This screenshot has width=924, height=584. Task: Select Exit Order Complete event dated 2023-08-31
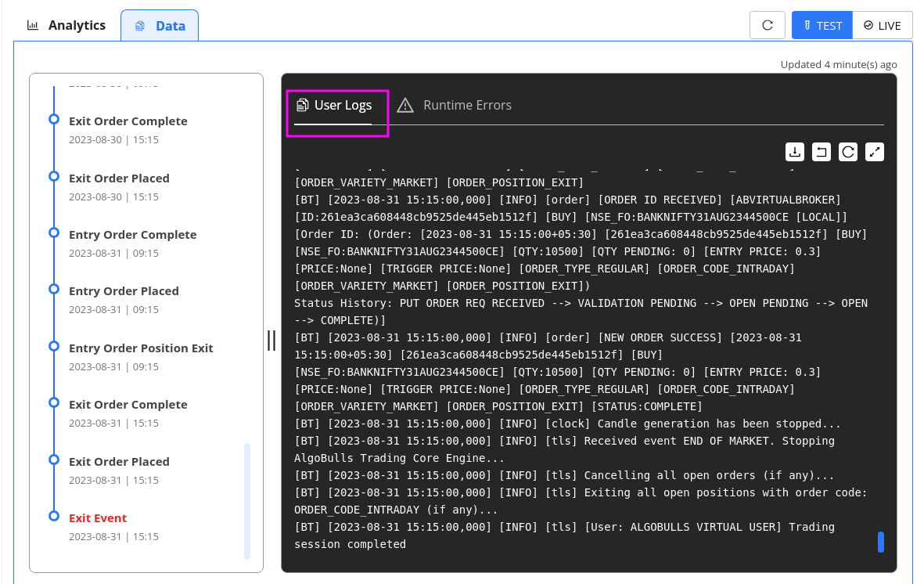tap(128, 413)
